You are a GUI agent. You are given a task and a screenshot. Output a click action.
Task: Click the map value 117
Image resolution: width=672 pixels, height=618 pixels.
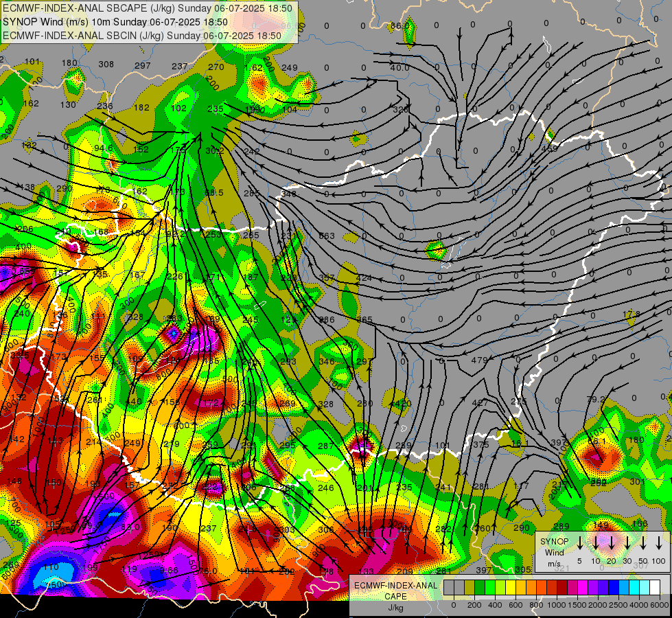(x=521, y=486)
